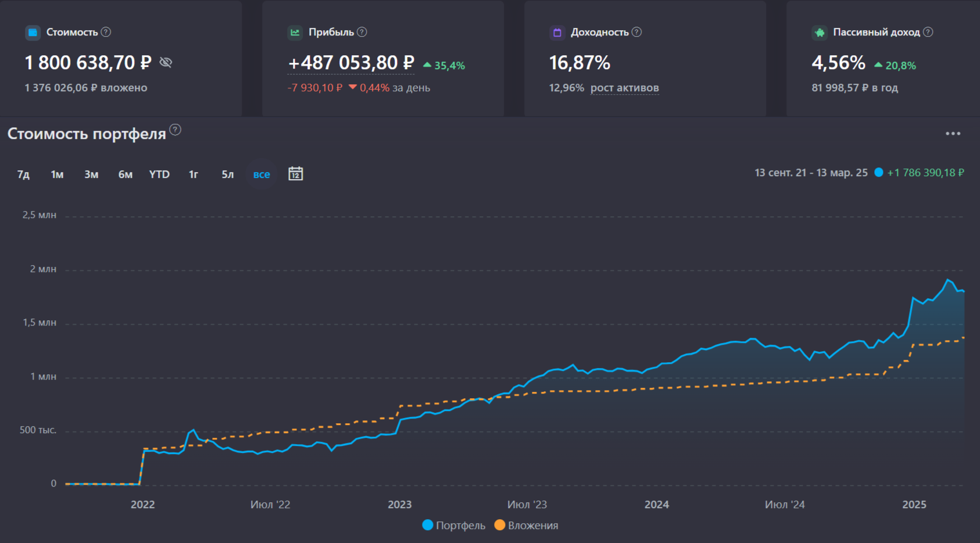Select the YTD time range tab
980x543 pixels.
[x=159, y=174]
